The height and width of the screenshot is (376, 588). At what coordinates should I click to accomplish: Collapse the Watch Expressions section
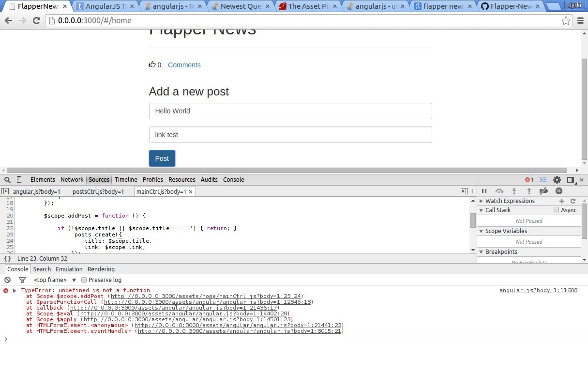click(x=482, y=201)
